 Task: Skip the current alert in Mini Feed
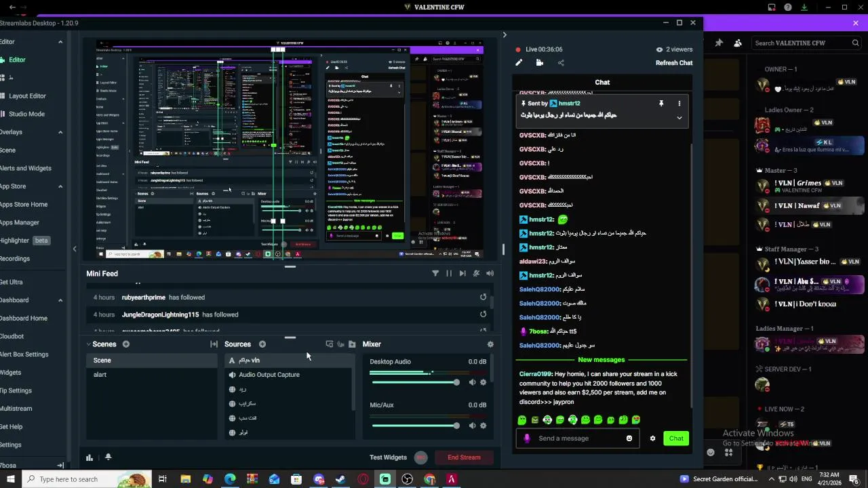[462, 273]
